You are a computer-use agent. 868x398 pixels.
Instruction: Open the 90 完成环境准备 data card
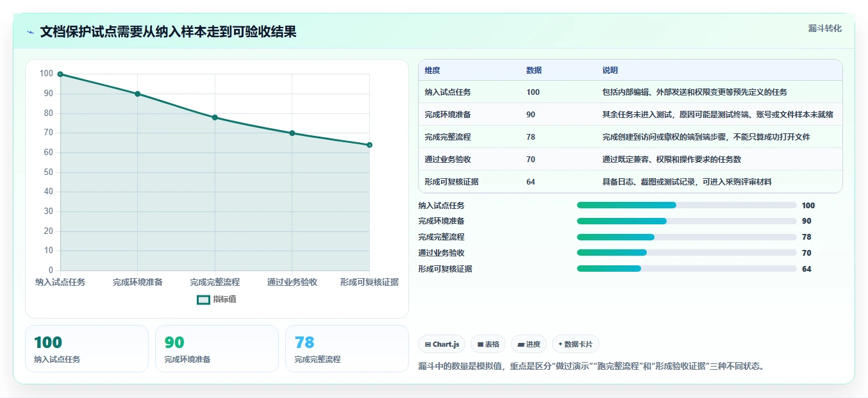[217, 349]
